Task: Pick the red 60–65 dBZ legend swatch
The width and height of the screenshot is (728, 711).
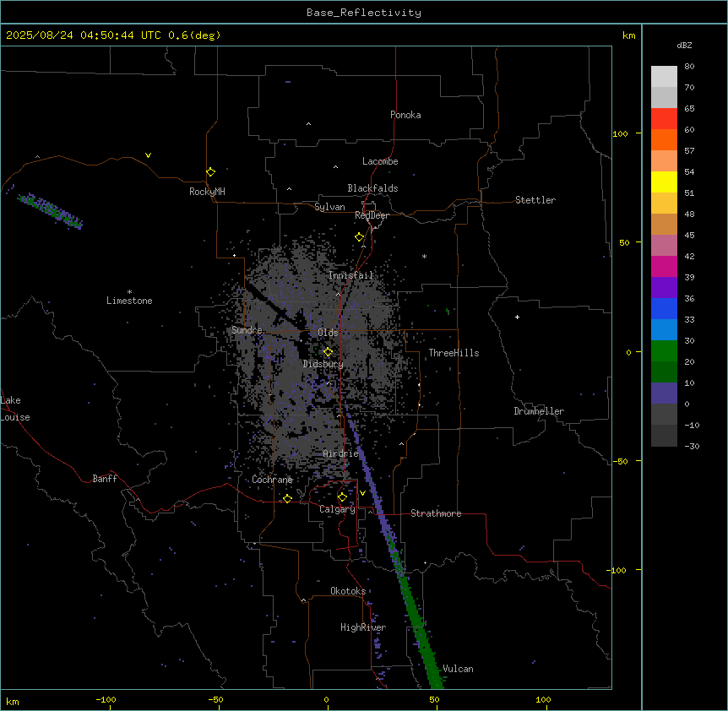Action: pyautogui.click(x=664, y=119)
